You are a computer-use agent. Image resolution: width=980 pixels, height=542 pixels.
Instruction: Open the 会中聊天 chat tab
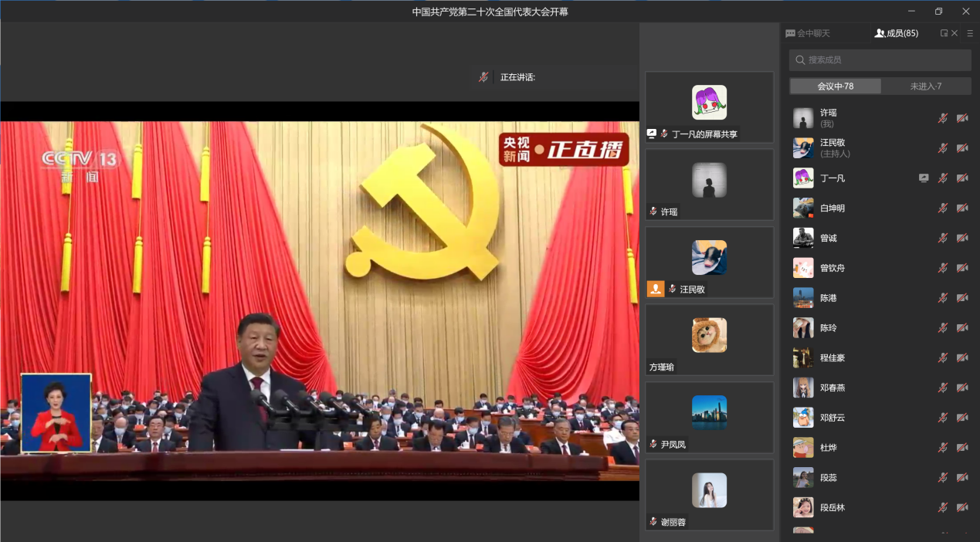pyautogui.click(x=808, y=33)
